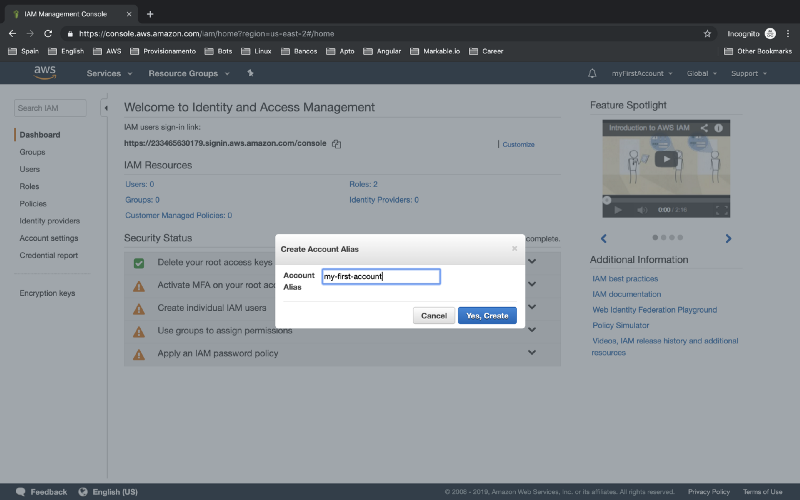
Task: Open a new browser tab
Action: 150,14
